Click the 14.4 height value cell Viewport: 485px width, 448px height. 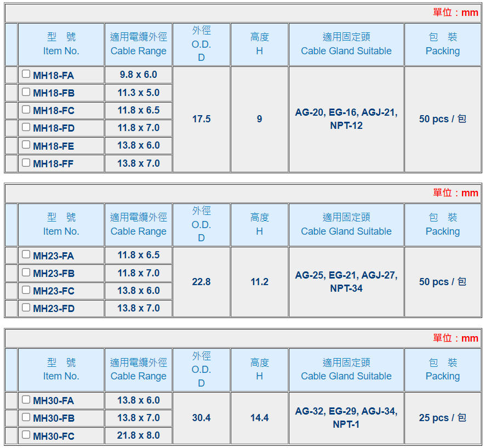259,418
